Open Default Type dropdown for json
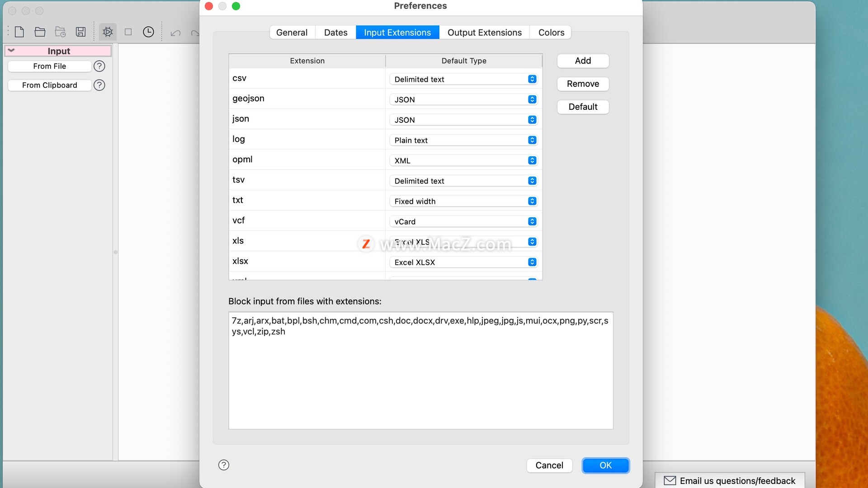This screenshot has height=488, width=868. [463, 120]
